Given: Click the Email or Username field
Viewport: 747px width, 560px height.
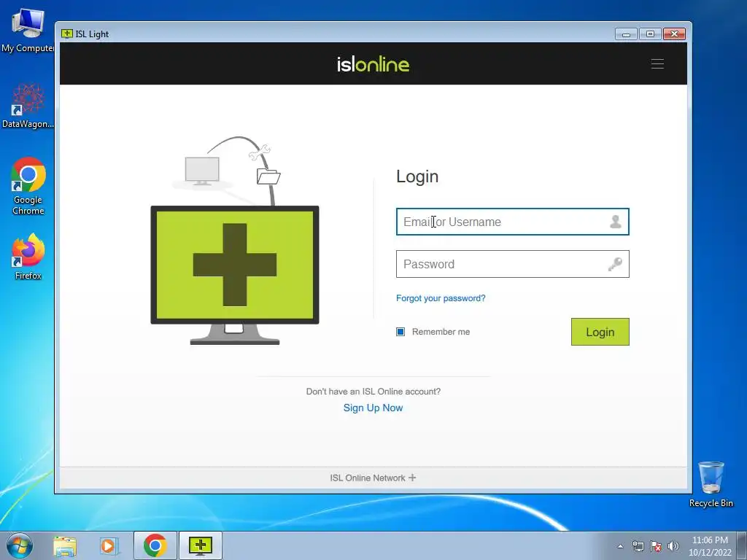Looking at the screenshot, I should [x=513, y=222].
